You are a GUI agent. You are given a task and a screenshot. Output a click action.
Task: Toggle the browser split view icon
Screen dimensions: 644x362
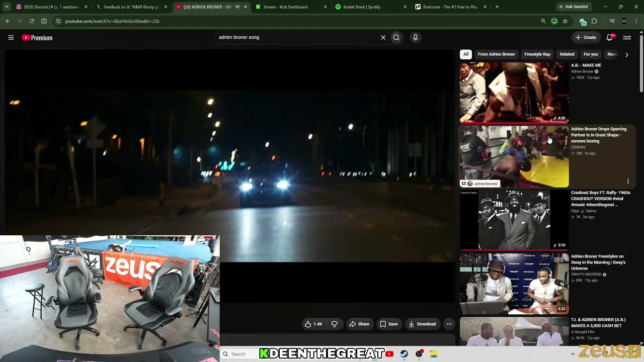tap(44, 21)
